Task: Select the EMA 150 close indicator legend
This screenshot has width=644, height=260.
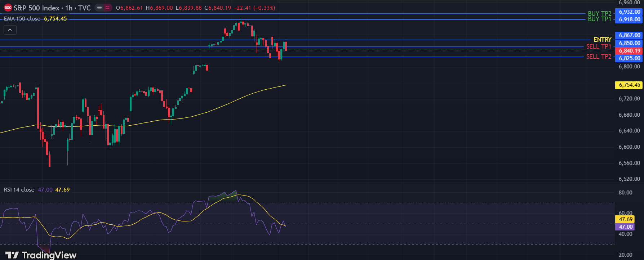Action: [22, 19]
